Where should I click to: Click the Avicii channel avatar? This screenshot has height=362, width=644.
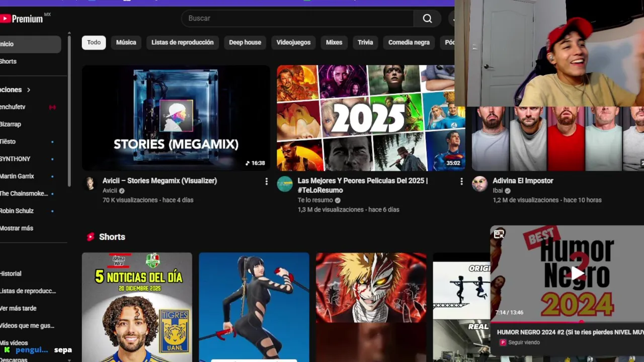pyautogui.click(x=90, y=184)
